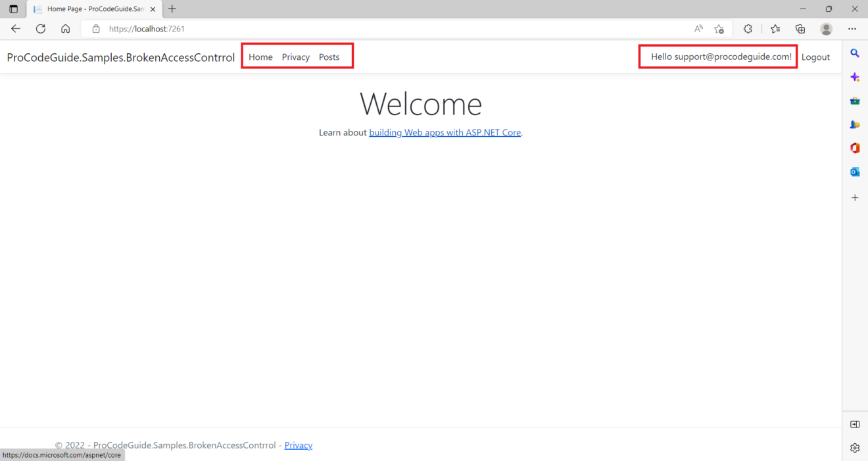Switch to the Posts navigation item
868x461 pixels.
329,57
